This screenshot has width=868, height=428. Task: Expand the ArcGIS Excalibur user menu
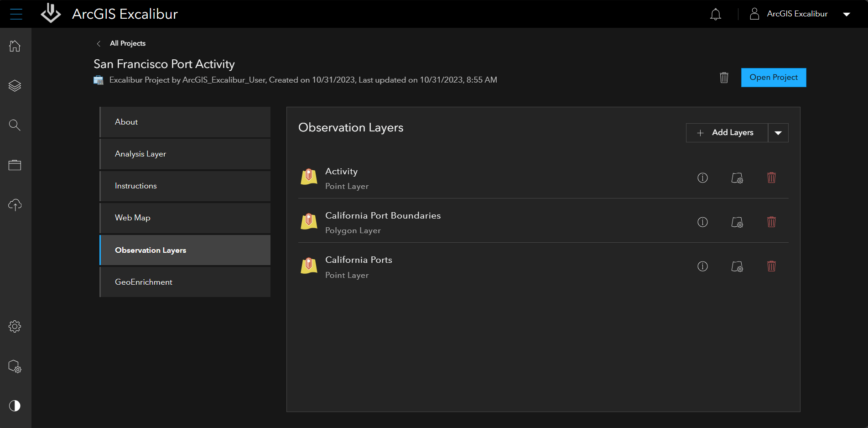(x=846, y=14)
